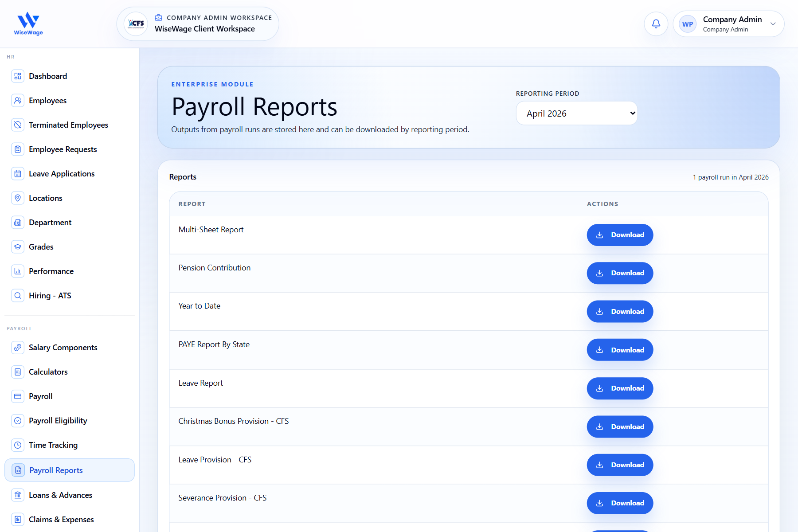This screenshot has width=798, height=532.
Task: Click the Locations pin icon
Action: pos(18,198)
